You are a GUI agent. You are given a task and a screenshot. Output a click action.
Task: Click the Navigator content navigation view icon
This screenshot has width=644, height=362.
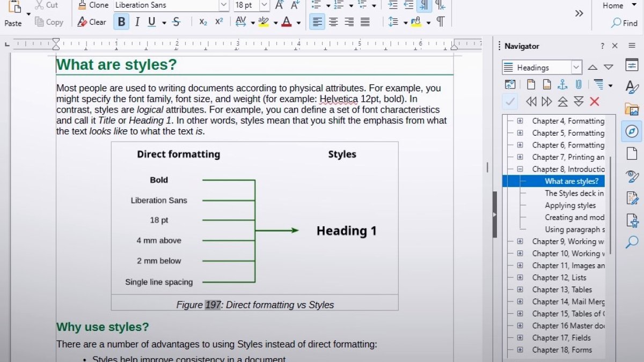tap(510, 84)
